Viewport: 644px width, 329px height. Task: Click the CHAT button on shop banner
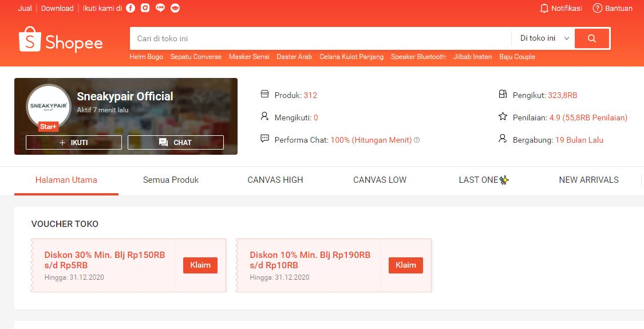(176, 142)
